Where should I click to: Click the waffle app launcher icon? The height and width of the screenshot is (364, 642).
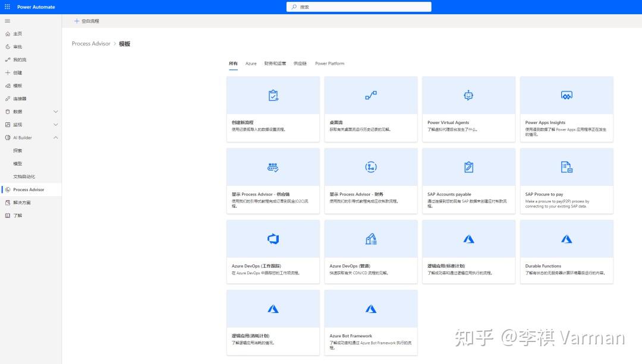pyautogui.click(x=8, y=7)
